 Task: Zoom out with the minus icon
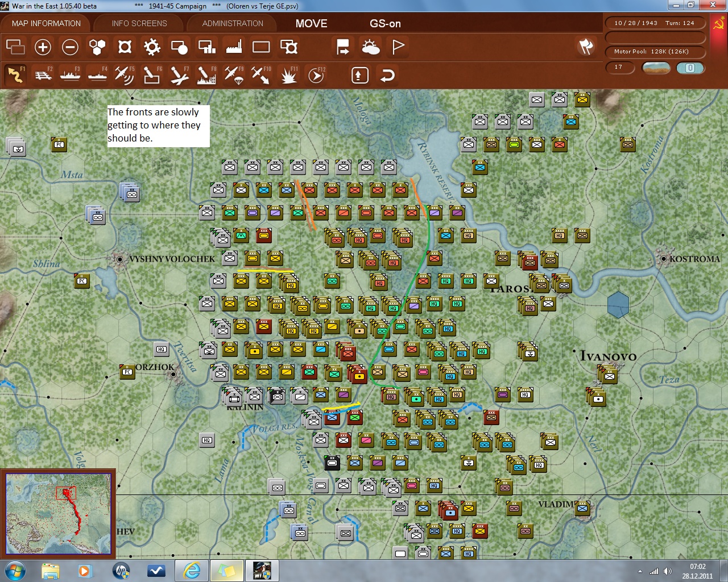pos(70,47)
